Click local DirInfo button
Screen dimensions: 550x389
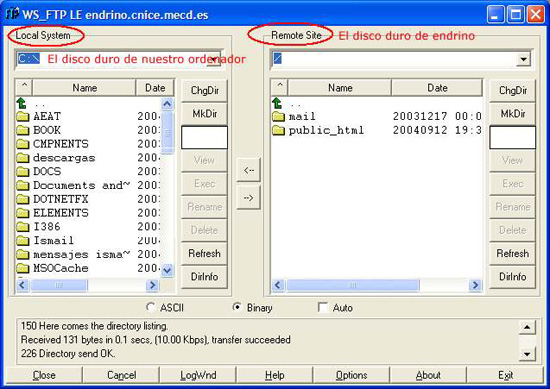(x=204, y=277)
